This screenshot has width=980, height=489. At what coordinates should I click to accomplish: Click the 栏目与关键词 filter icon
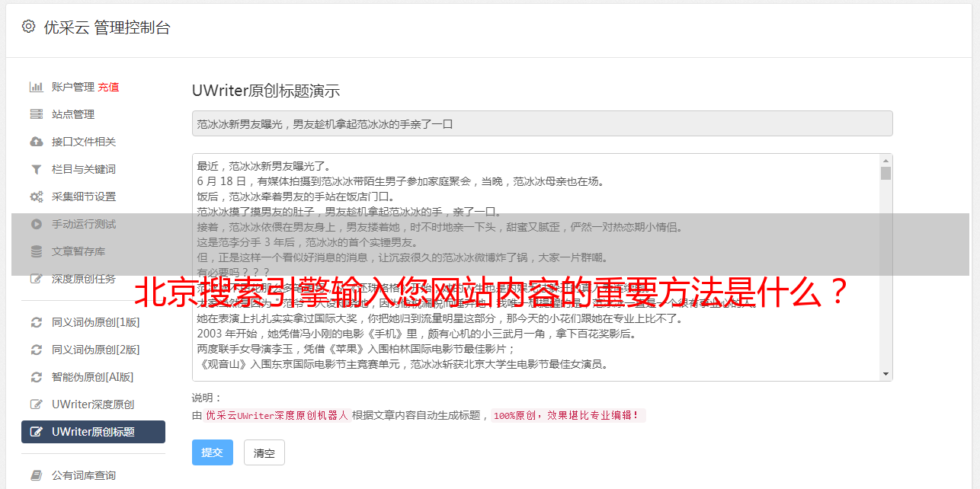36,169
